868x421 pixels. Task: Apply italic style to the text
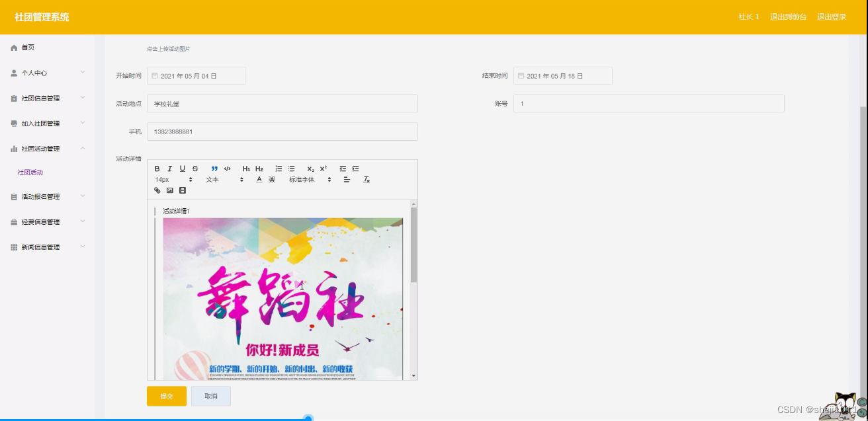pyautogui.click(x=169, y=168)
